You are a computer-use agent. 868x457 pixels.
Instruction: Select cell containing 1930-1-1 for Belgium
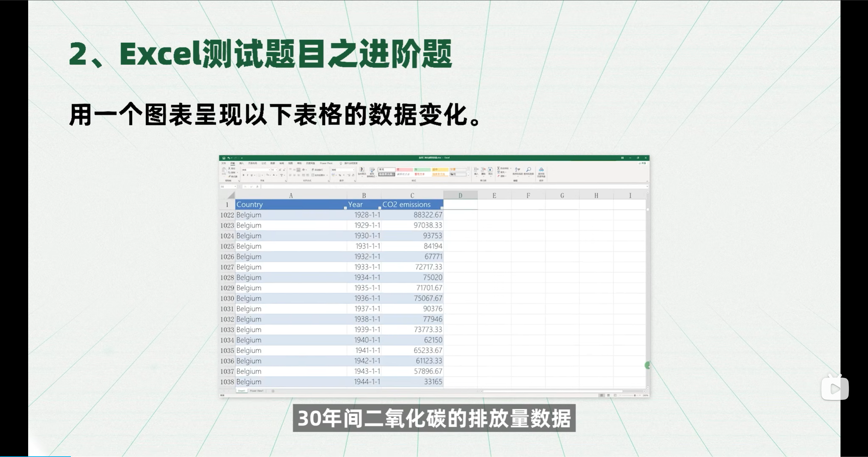tap(367, 236)
